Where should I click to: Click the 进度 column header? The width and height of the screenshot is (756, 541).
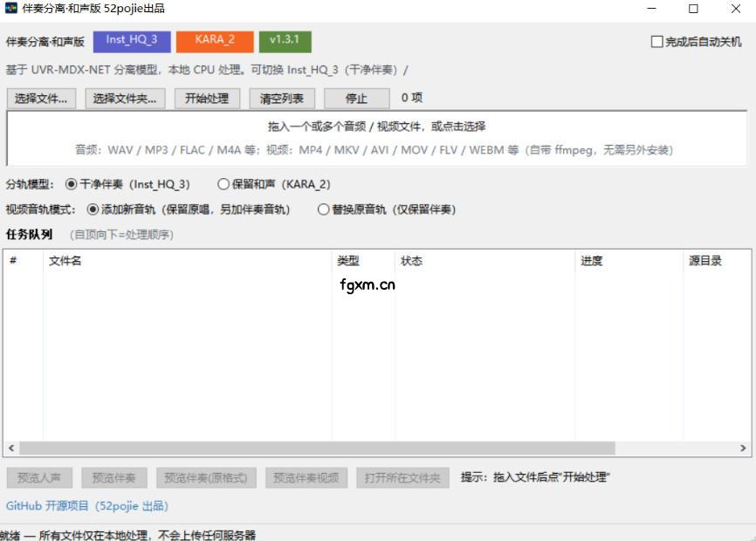629,261
